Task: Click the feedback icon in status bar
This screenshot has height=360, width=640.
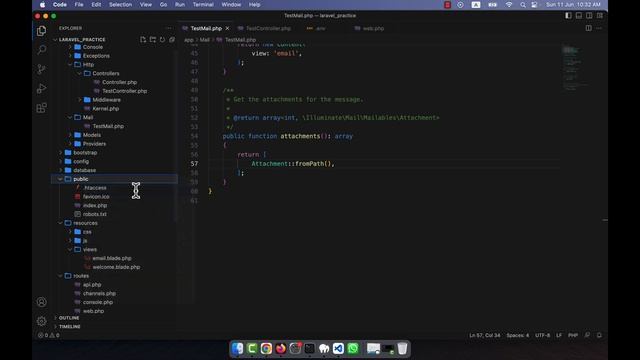Action: 587,335
